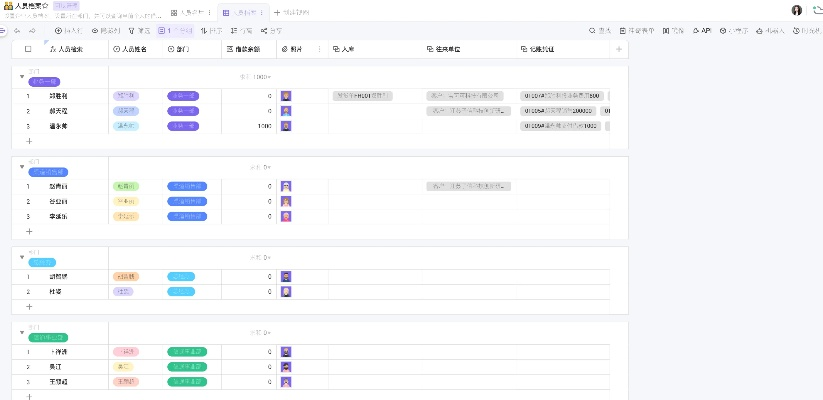This screenshot has height=400, width=823.
Task: Tick the select-all checkbox in header row
Action: tap(28, 49)
